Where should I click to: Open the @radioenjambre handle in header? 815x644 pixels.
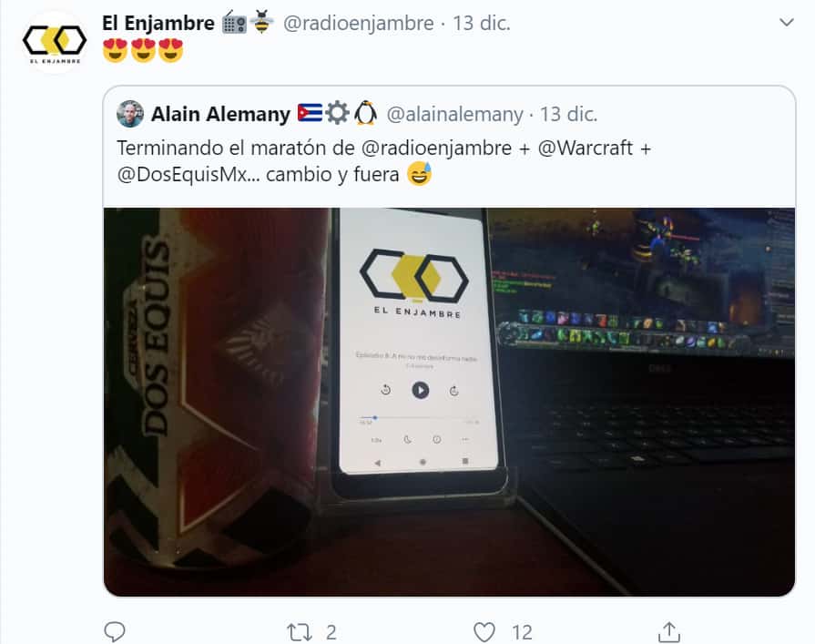pos(358,24)
